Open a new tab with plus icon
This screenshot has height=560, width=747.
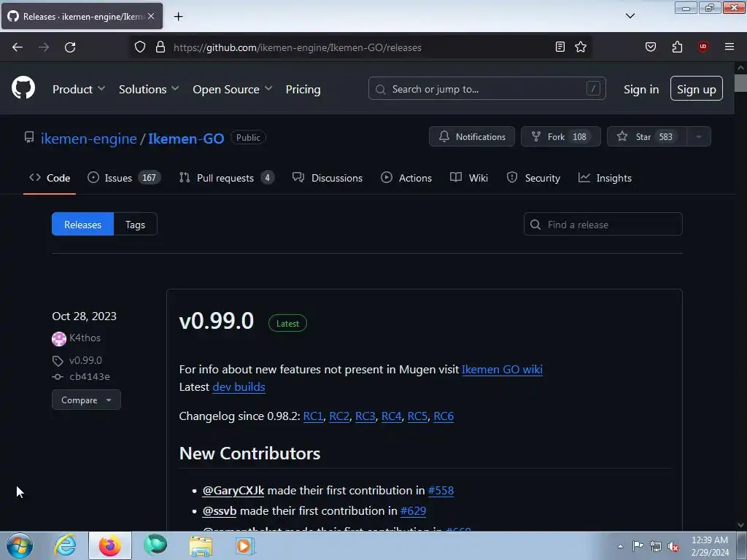pos(178,17)
